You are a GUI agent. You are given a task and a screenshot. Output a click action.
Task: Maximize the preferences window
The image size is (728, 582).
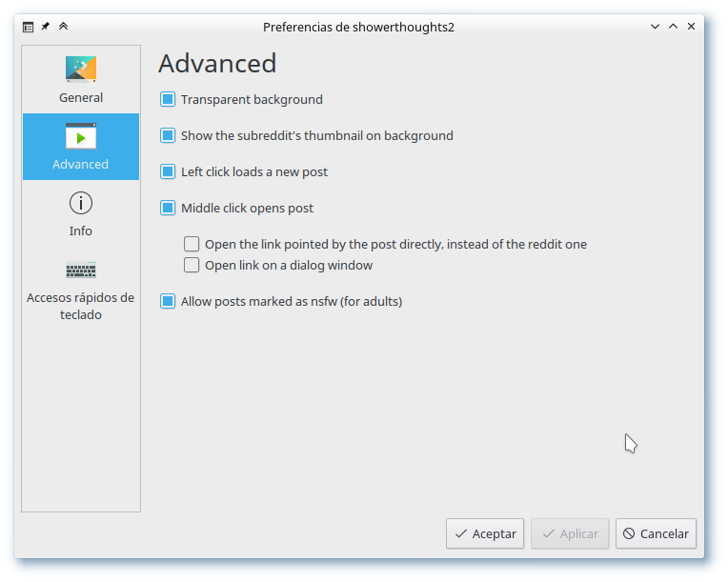point(673,27)
